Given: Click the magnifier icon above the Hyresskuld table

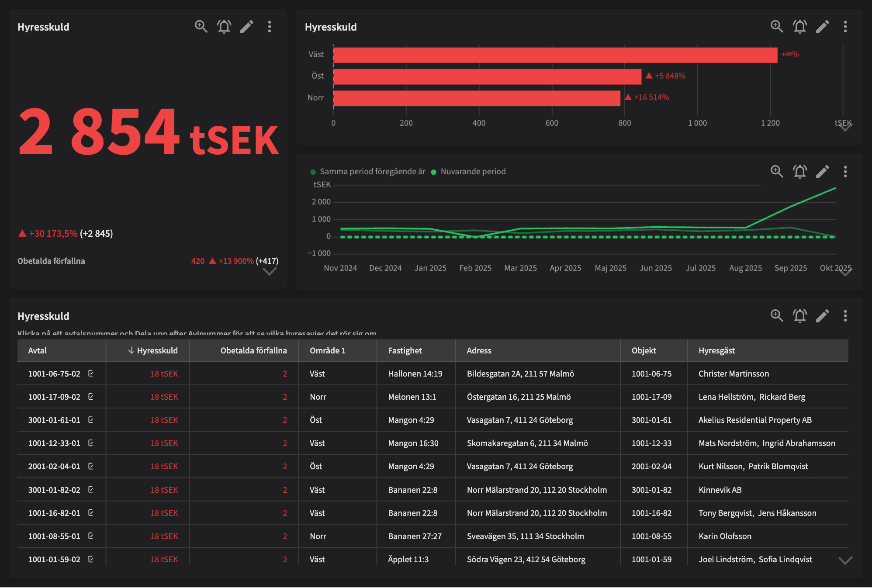Looking at the screenshot, I should (x=776, y=315).
